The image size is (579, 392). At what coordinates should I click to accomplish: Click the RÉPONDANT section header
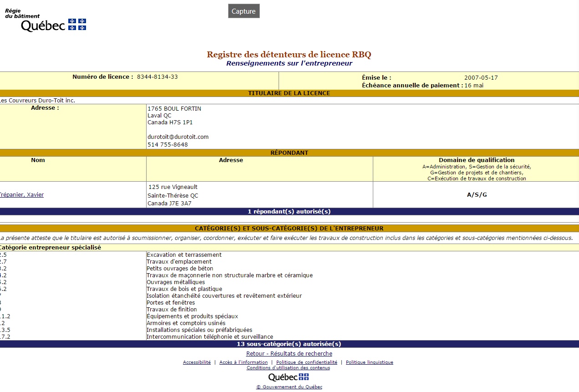(x=289, y=153)
